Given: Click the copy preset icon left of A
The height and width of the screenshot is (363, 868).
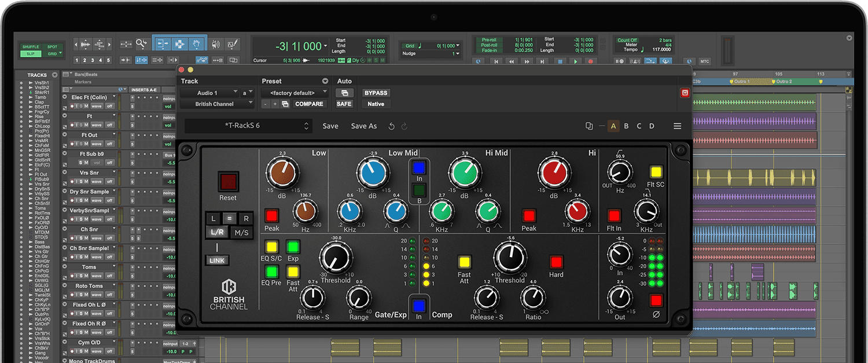Looking at the screenshot, I should coord(589,126).
